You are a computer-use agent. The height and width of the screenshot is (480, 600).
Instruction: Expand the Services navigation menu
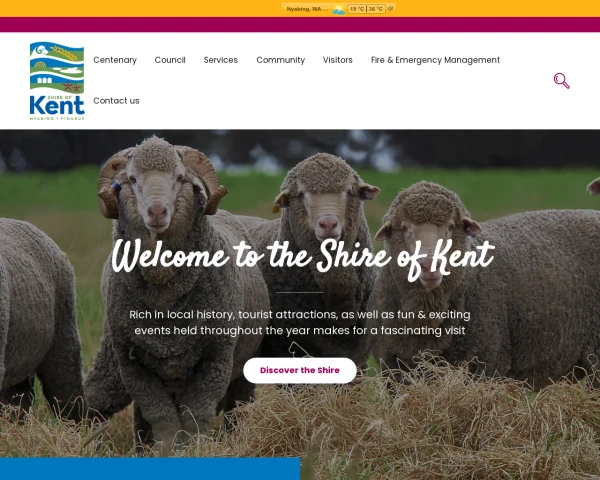coord(221,60)
